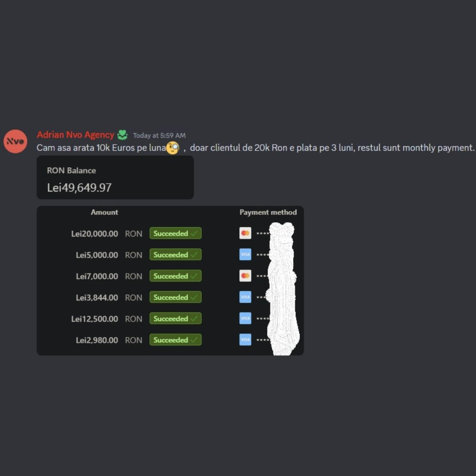476x476 pixels.
Task: Click Mastercard icon on Lei20,000.00 row
Action: 245,233
